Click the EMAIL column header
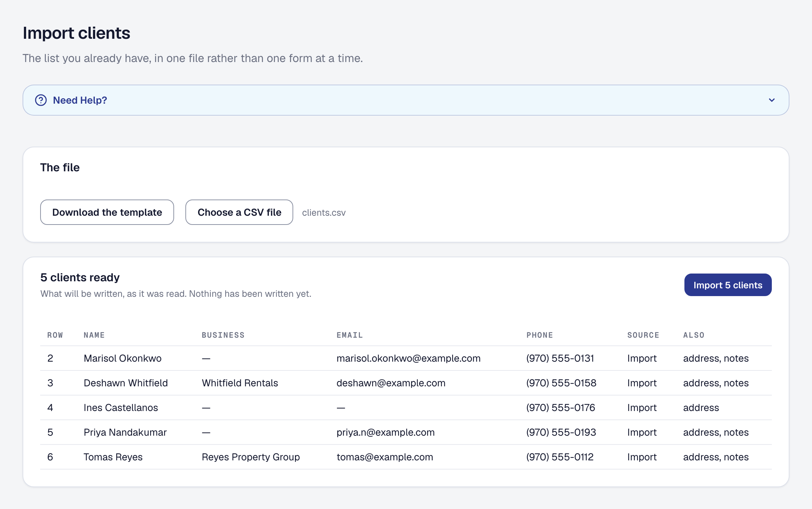812x509 pixels. [350, 335]
